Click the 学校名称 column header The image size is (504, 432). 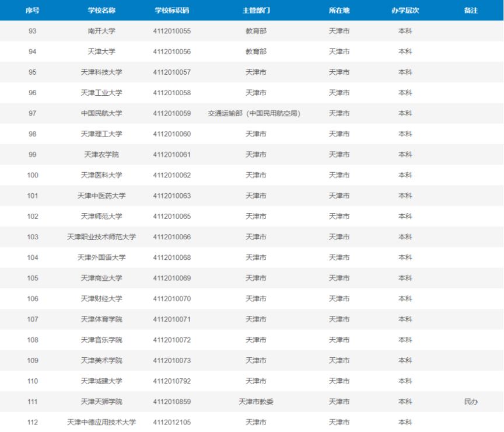101,11
